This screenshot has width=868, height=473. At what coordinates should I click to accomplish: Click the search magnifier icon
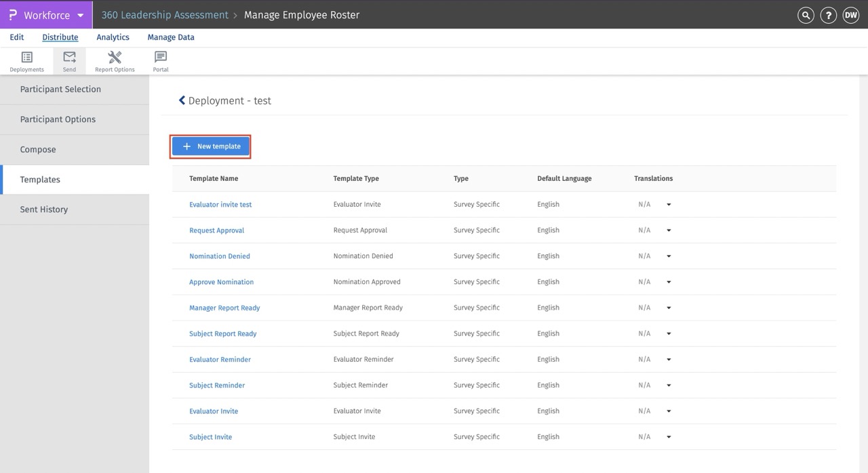click(x=806, y=15)
